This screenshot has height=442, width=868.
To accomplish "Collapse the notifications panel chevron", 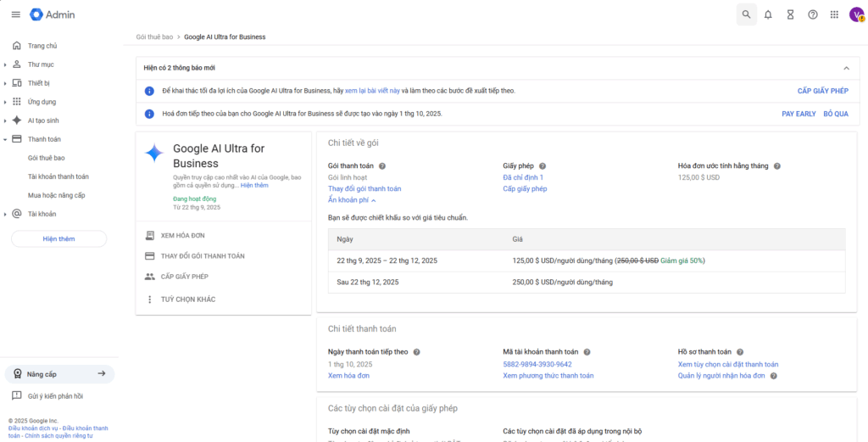I will point(845,68).
